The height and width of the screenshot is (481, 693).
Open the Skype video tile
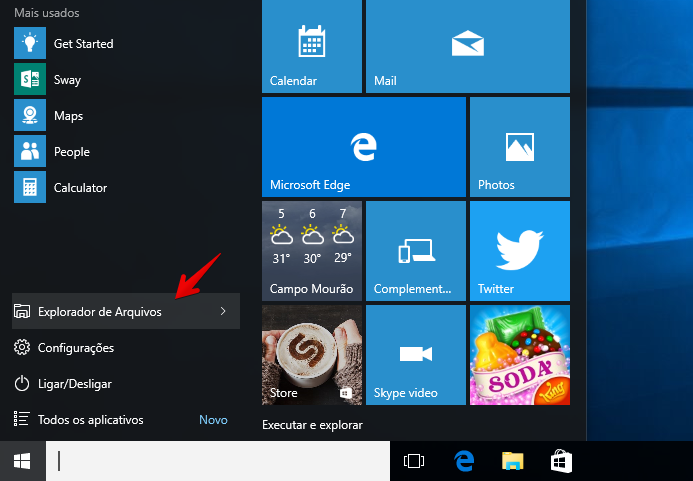click(x=416, y=355)
